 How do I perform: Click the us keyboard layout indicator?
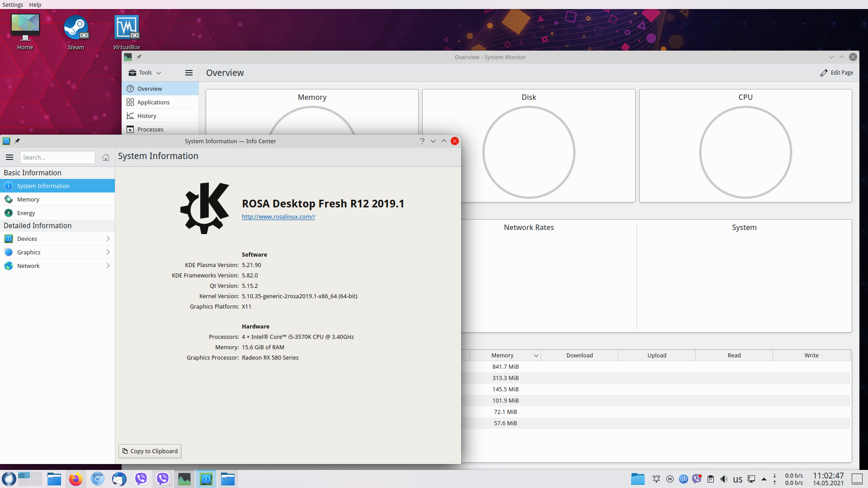(737, 479)
